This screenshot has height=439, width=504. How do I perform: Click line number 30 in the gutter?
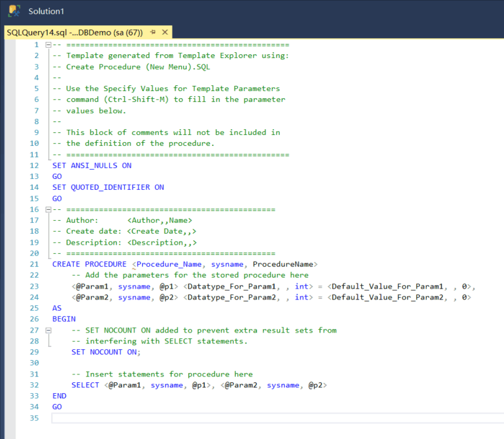(x=34, y=363)
